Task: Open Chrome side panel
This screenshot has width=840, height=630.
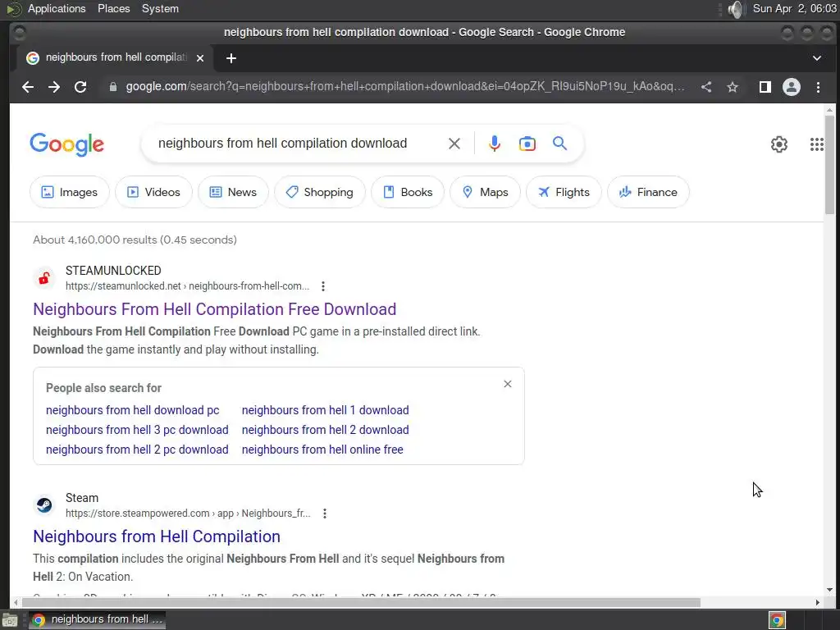Action: click(765, 87)
